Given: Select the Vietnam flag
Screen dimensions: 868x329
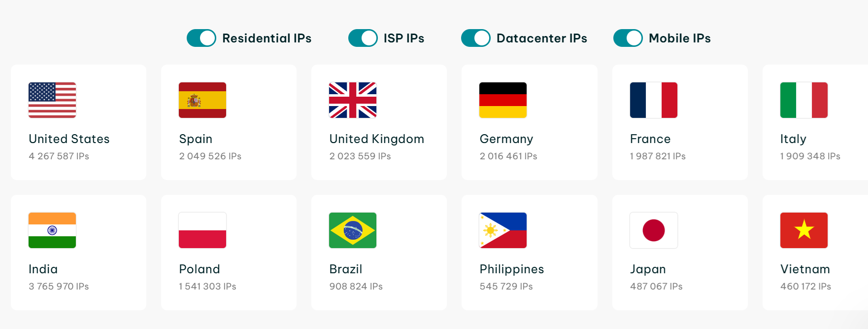Looking at the screenshot, I should (x=803, y=230).
